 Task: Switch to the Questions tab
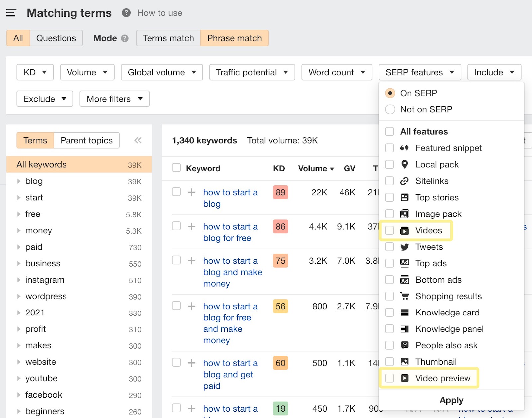click(56, 38)
